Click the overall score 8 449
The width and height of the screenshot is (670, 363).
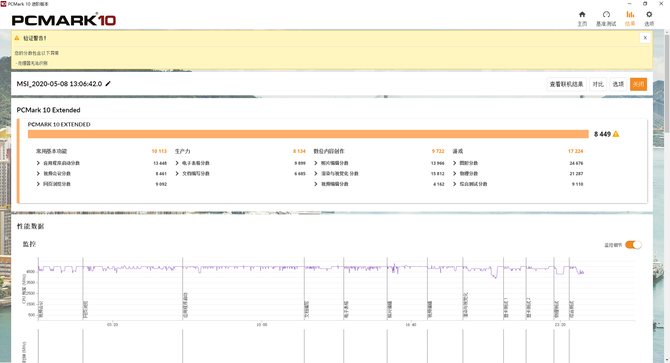tap(602, 134)
